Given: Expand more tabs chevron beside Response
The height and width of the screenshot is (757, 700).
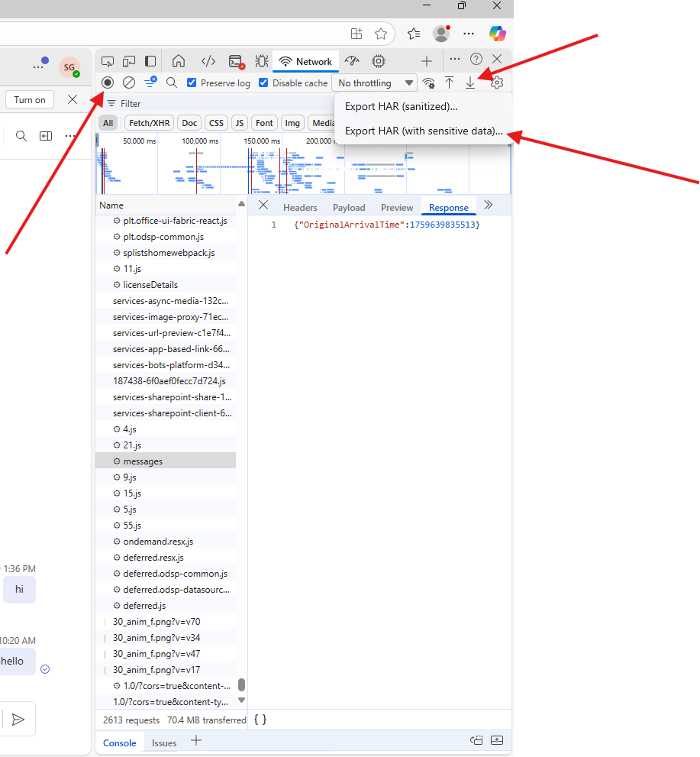Looking at the screenshot, I should [x=489, y=205].
